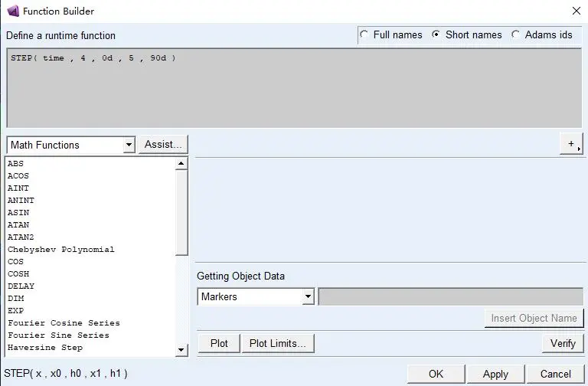Verify the function expression
588x386 pixels.
(563, 343)
